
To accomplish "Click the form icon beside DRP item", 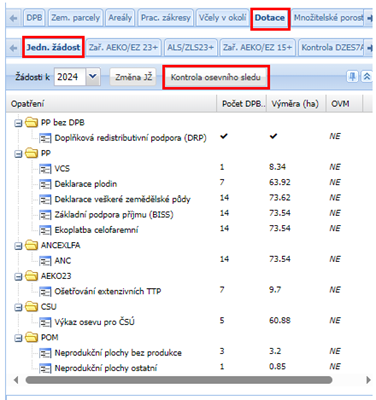I will tap(45, 138).
